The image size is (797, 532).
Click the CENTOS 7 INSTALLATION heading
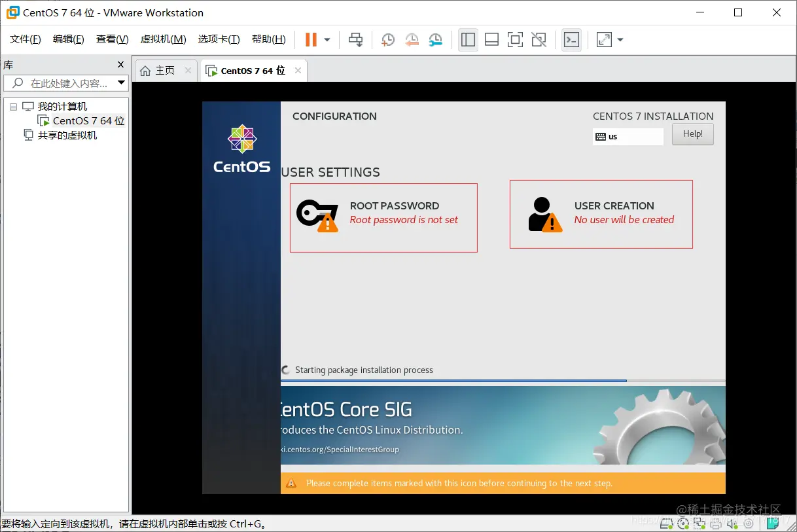[x=653, y=116]
